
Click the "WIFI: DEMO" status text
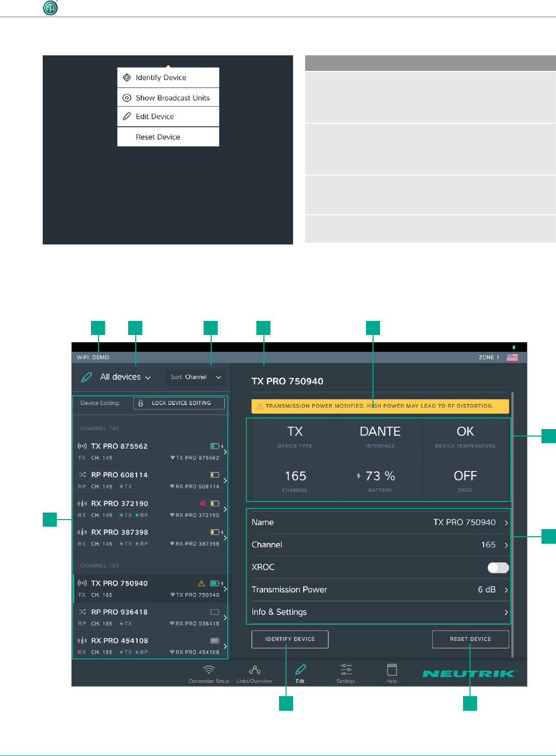(93, 357)
